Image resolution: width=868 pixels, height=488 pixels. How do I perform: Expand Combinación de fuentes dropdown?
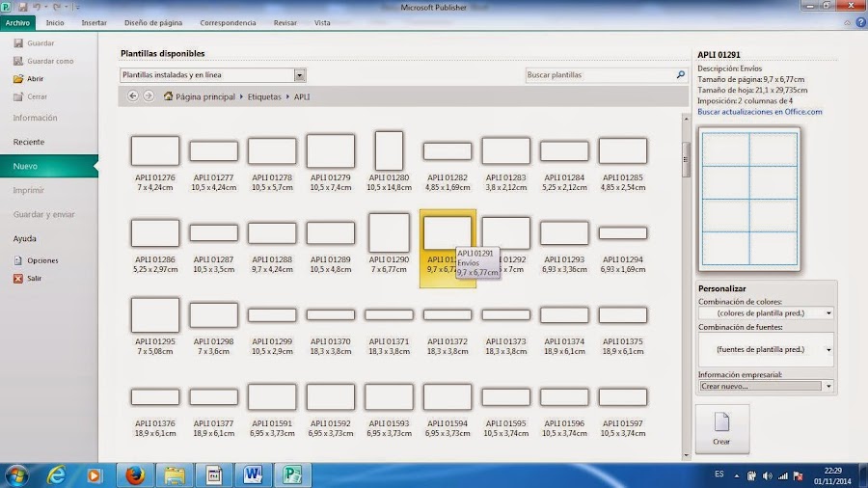pyautogui.click(x=828, y=350)
